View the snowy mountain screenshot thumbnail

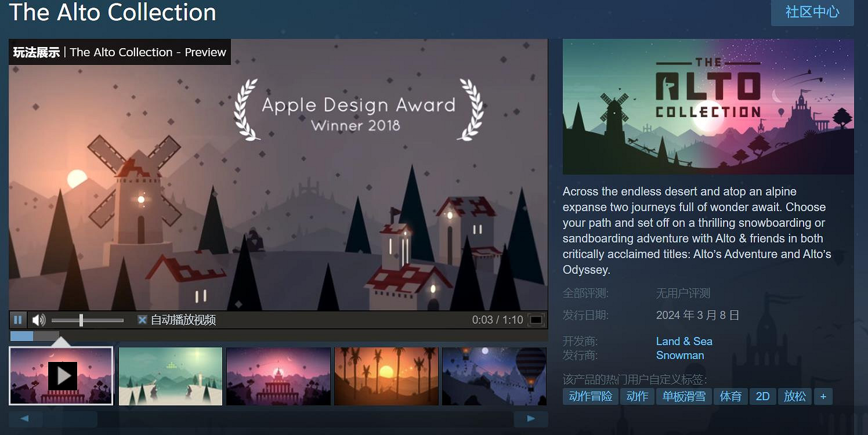[171, 376]
